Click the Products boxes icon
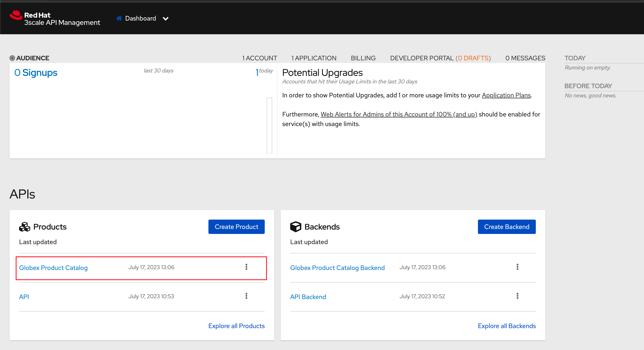644x350 pixels. coord(24,227)
